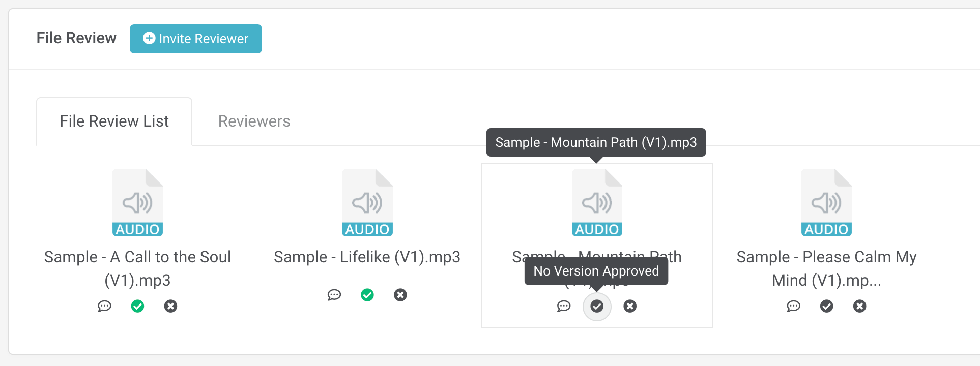Toggle approval checkmark for Lifelike (V1).mp3
The width and height of the screenshot is (980, 366).
point(367,295)
